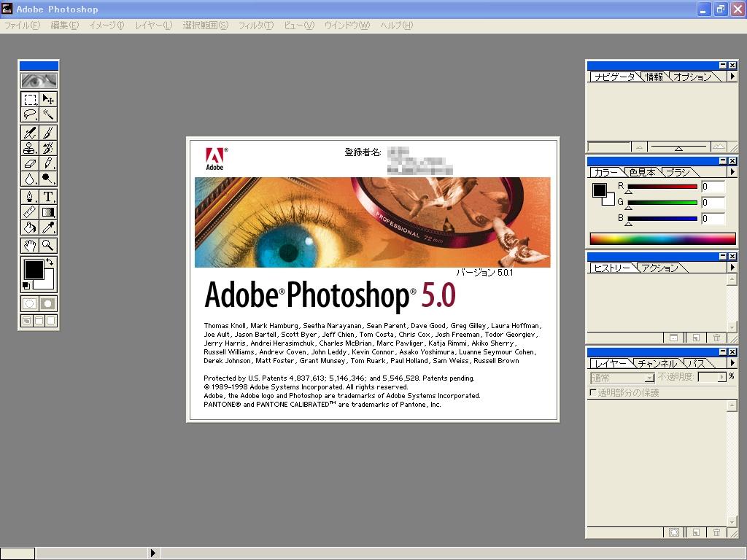Open the ヘルプ(H) menu

click(396, 26)
